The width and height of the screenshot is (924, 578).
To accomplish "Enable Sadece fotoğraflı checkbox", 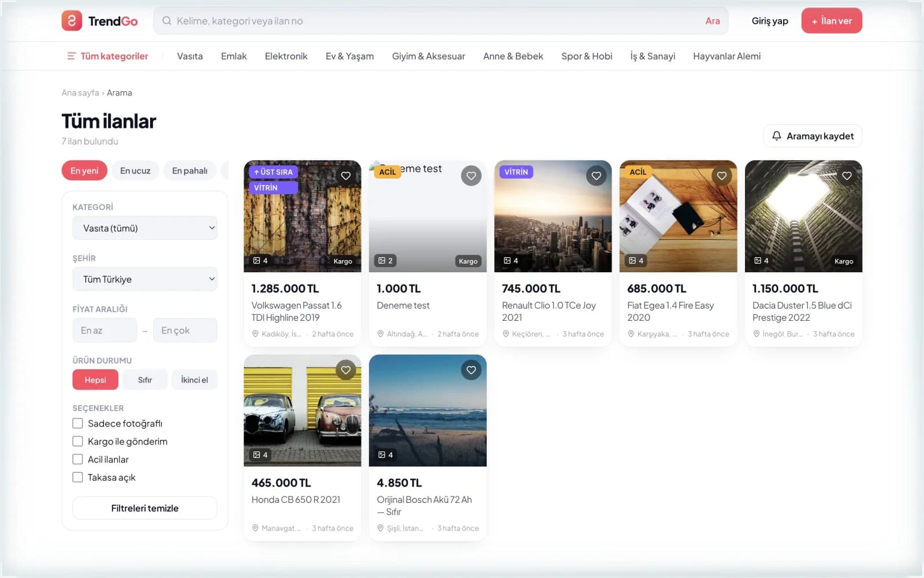I will point(77,424).
